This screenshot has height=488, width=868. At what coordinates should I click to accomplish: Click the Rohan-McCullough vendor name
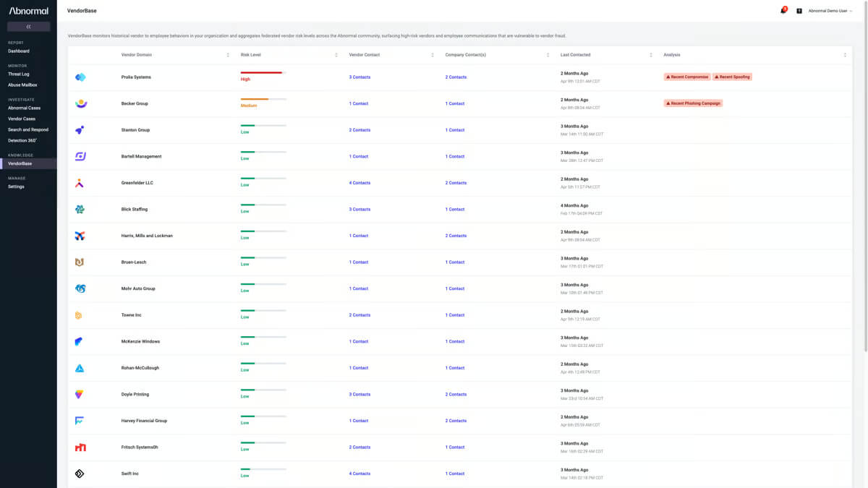pyautogui.click(x=140, y=368)
